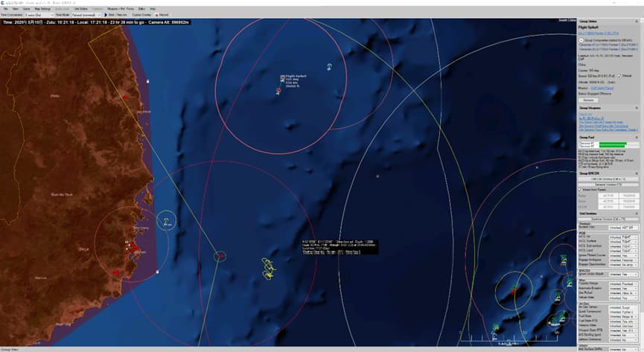Collapse the Group EMCON section

637,173
